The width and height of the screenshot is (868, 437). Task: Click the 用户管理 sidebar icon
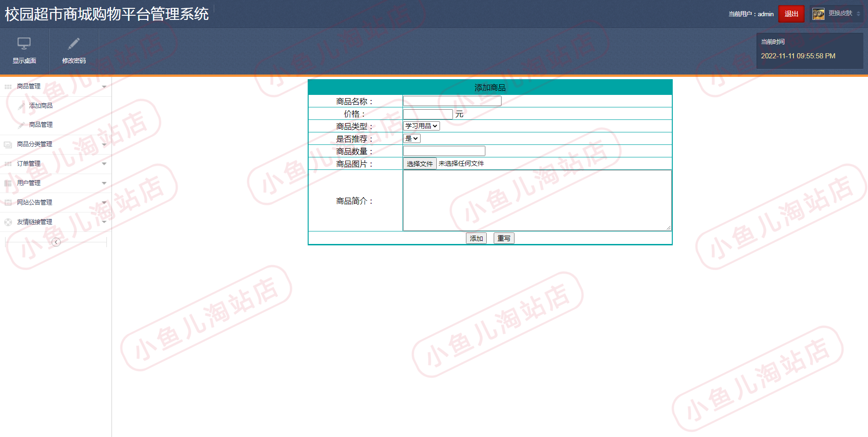click(8, 183)
